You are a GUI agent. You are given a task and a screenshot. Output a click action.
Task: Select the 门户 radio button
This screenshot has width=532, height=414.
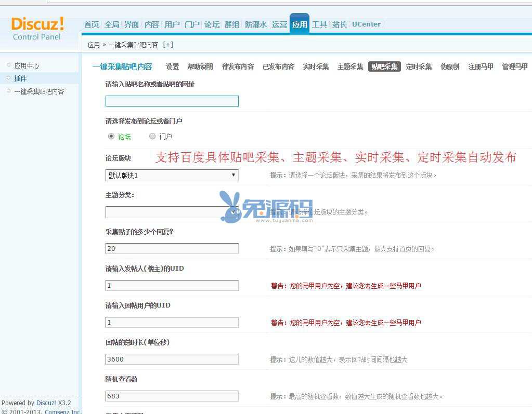[152, 137]
